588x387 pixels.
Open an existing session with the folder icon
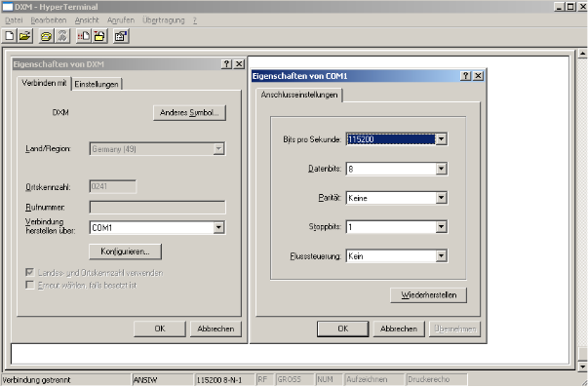pyautogui.click(x=24, y=36)
